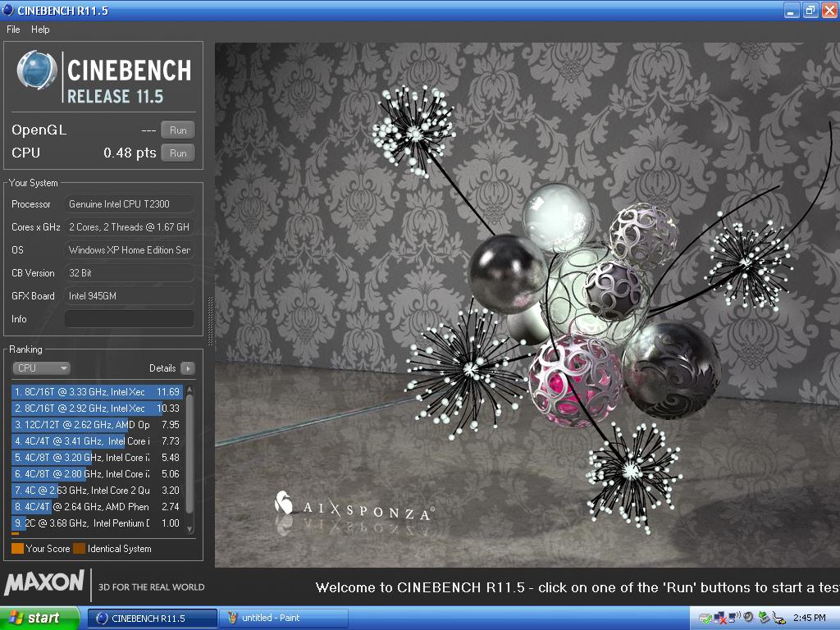Minimize the Cinebench window

tap(792, 10)
